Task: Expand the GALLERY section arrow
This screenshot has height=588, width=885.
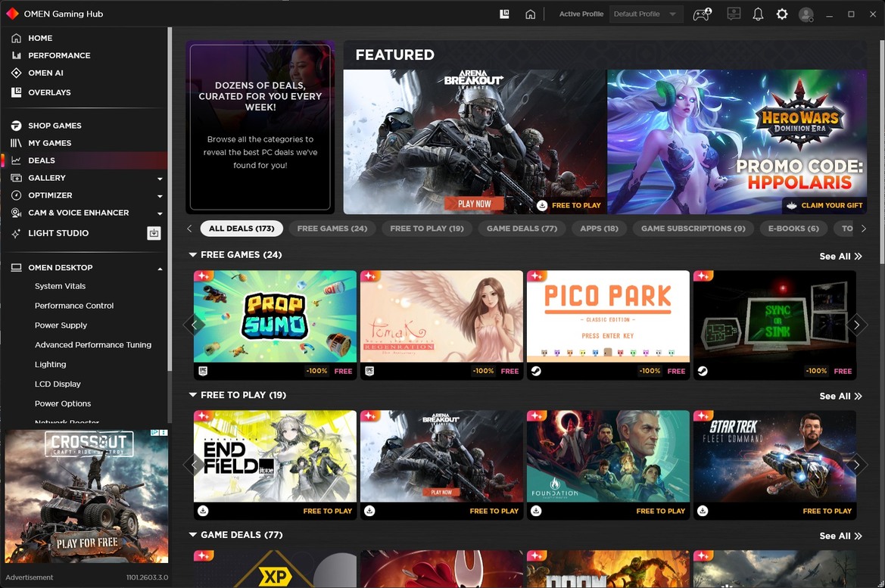Action: click(x=160, y=179)
